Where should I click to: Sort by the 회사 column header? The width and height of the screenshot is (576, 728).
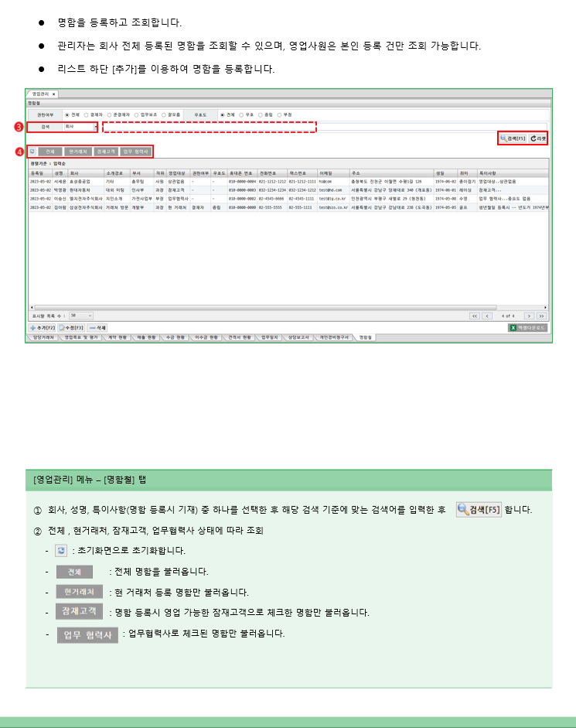[x=86, y=173]
